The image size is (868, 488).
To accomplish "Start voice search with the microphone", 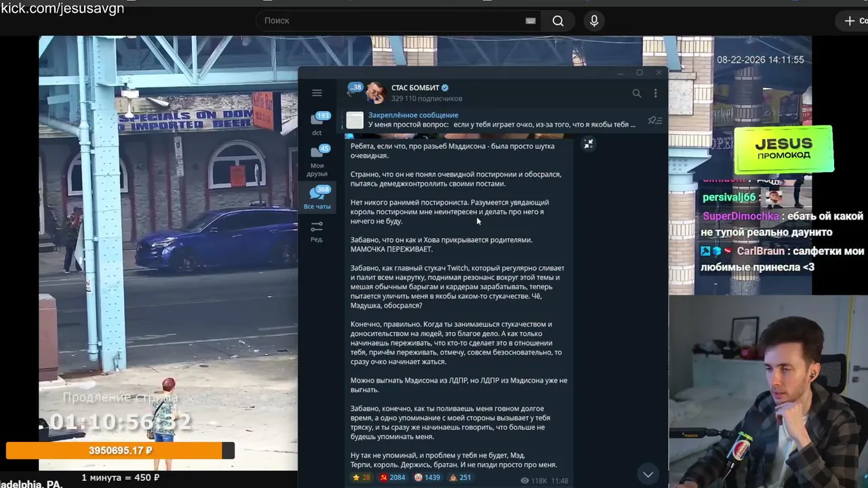I will tap(594, 21).
